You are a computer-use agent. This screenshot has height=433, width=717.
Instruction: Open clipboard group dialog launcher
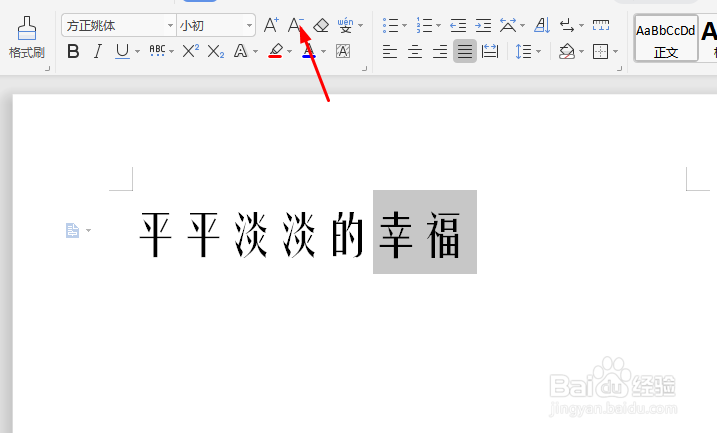(47, 69)
